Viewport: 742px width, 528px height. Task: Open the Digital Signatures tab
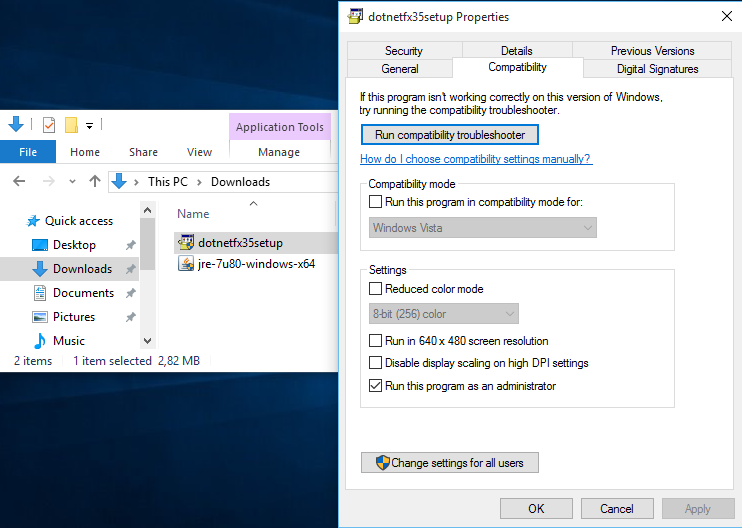coord(657,69)
